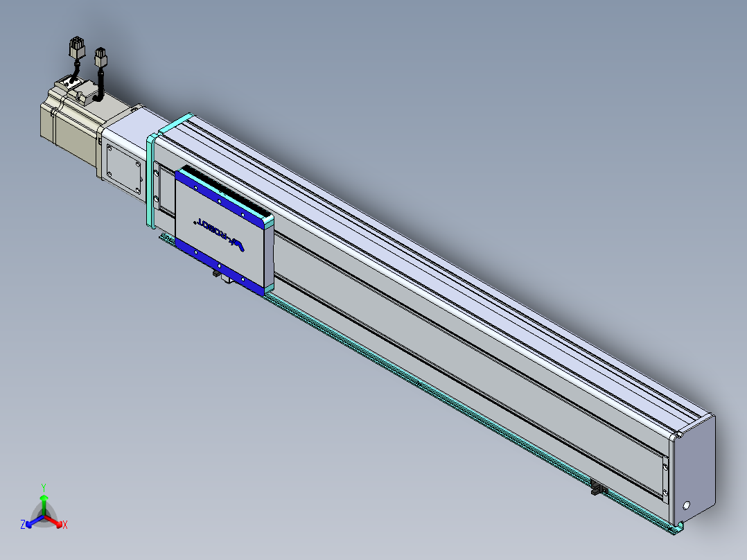Click the round hole on the end cap

pos(687,505)
